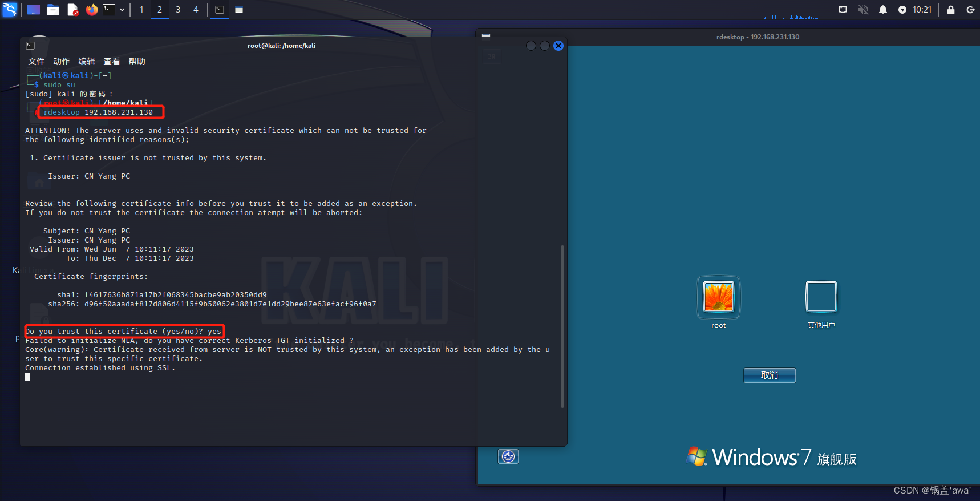The width and height of the screenshot is (980, 501).
Task: Click the terminal vertical scrollbar
Action: (562, 326)
